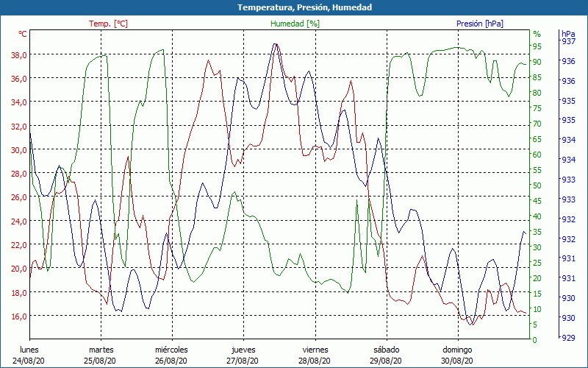The height and width of the screenshot is (368, 588).
Task: Click the date 27/08/20
Action: [x=243, y=361]
